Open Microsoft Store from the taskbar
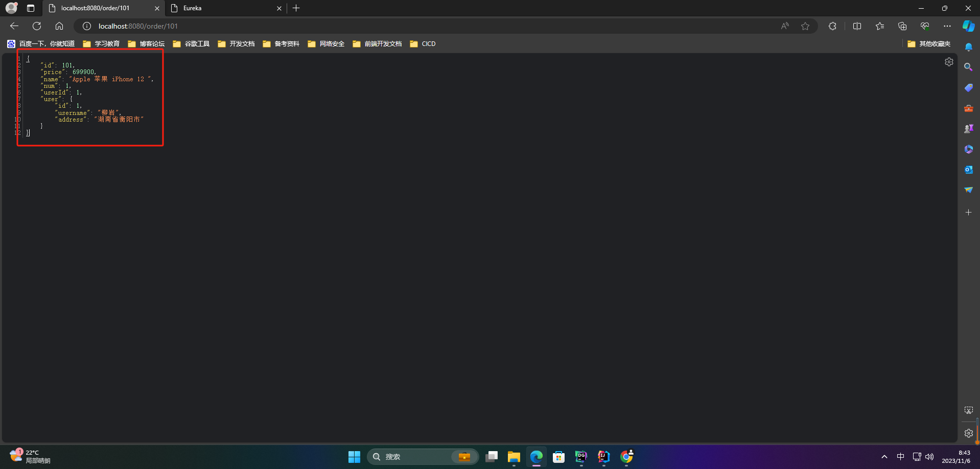 tap(558, 457)
